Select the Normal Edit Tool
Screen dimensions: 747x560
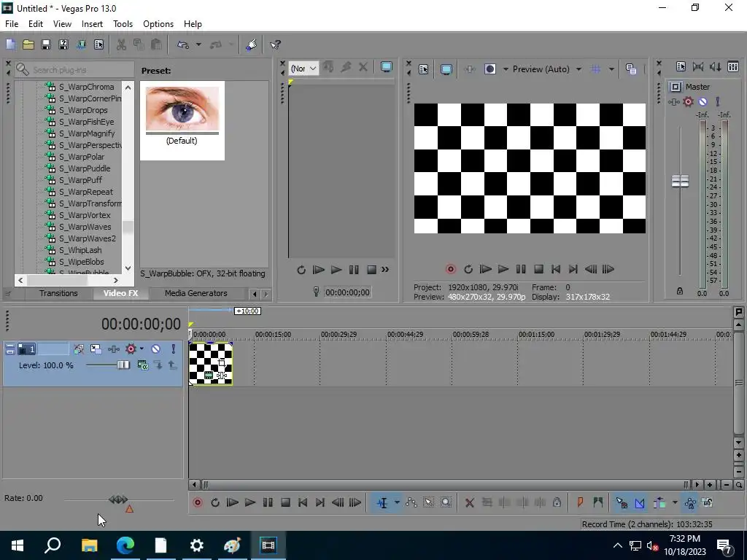coord(382,503)
